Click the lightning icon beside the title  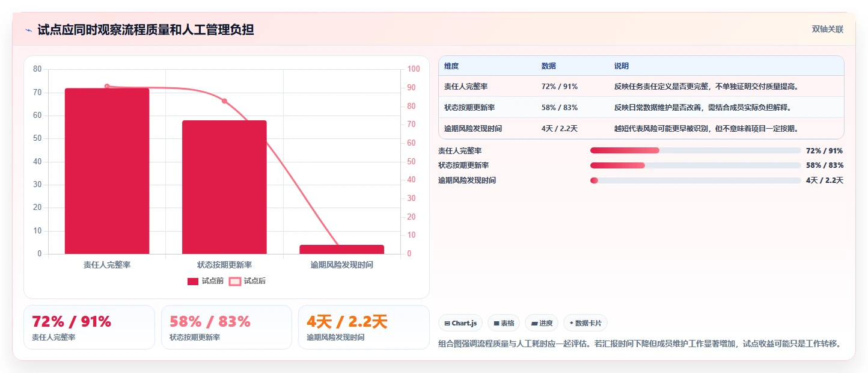pos(29,30)
